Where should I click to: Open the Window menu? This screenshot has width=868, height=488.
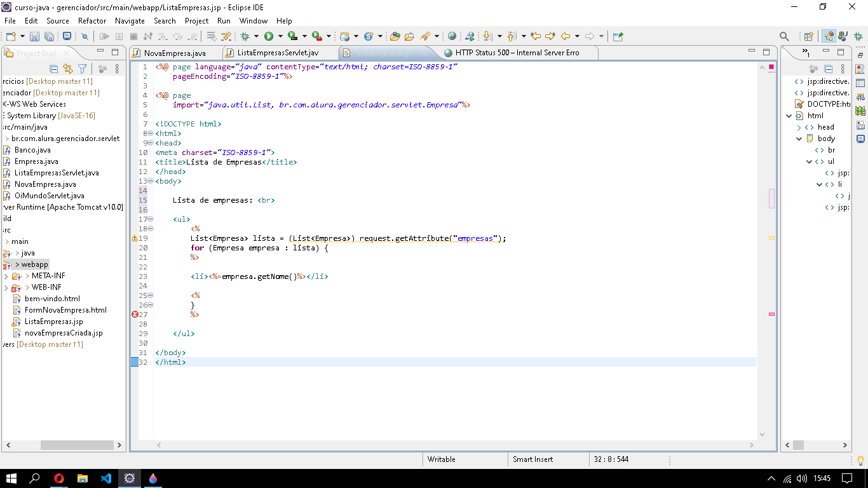254,21
